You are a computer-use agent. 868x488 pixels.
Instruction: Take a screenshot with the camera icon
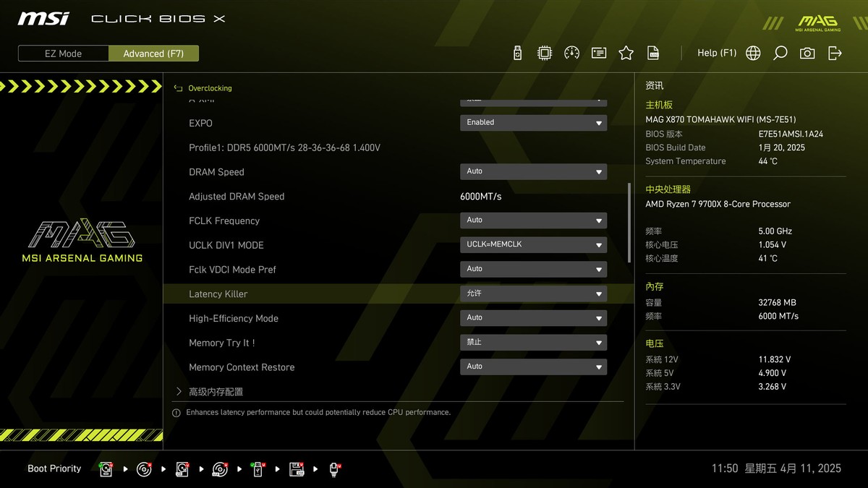(x=807, y=53)
